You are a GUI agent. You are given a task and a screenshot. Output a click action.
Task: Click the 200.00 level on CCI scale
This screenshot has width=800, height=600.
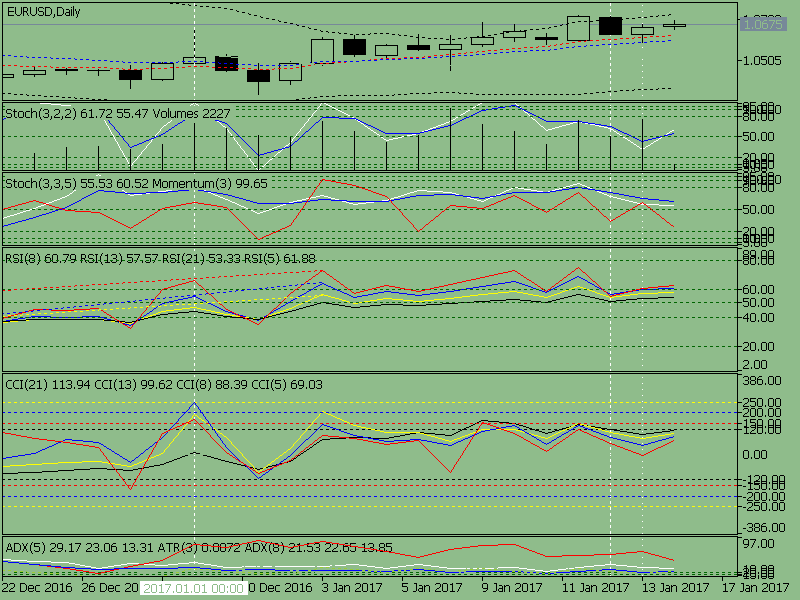coord(762,413)
